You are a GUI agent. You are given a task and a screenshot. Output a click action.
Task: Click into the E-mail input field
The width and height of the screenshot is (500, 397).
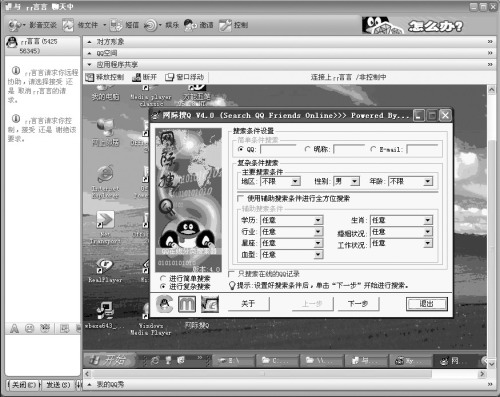[423, 149]
